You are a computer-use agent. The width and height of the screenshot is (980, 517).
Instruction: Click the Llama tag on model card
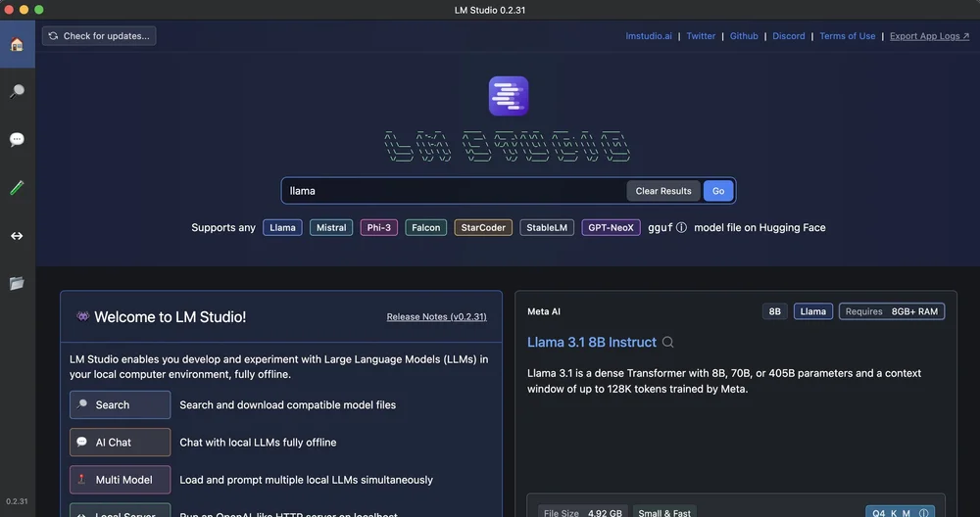(x=813, y=311)
